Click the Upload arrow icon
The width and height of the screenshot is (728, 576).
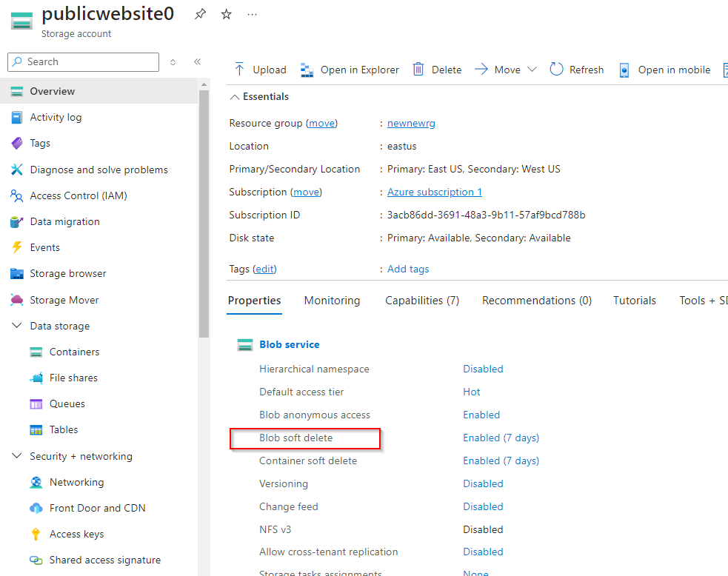239,69
